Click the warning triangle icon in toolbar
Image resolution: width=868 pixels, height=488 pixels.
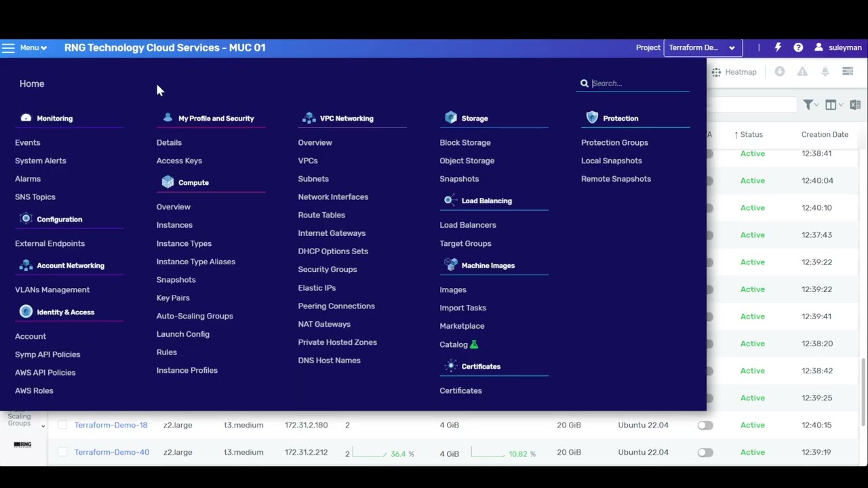pyautogui.click(x=802, y=71)
